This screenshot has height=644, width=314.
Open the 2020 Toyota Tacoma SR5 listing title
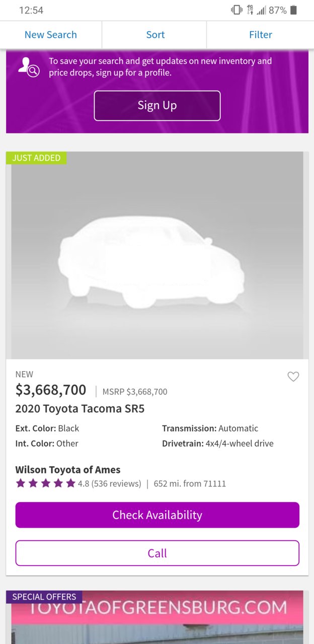(x=80, y=408)
